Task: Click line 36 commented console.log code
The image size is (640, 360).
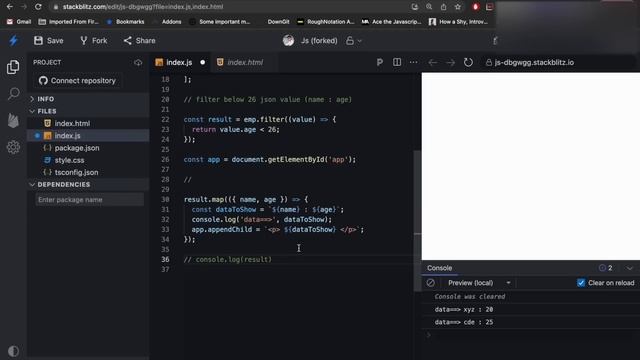Action: tap(227, 260)
